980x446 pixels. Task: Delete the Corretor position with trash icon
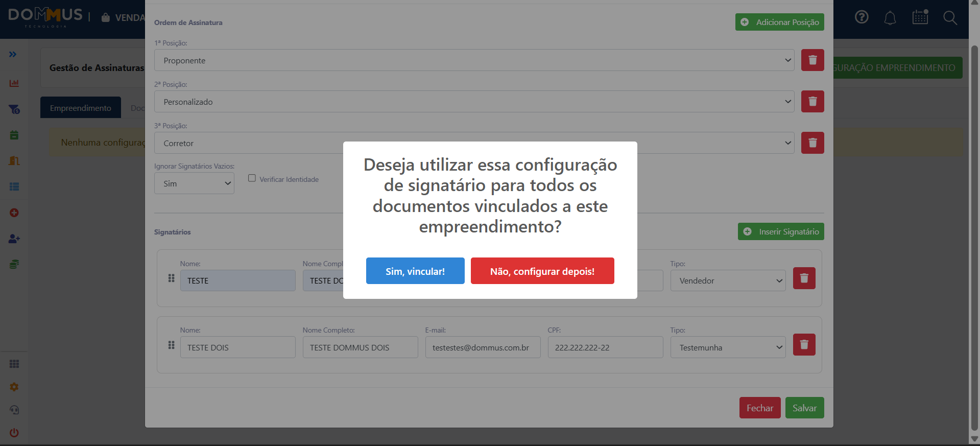pos(812,143)
